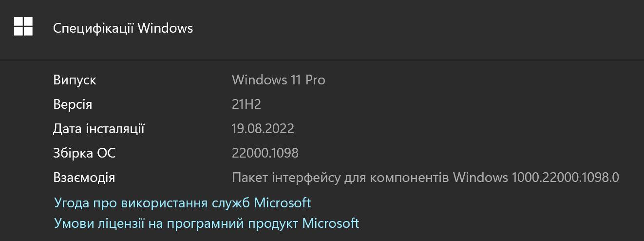
Task: Click the word Windows in the header title
Action: click(165, 28)
